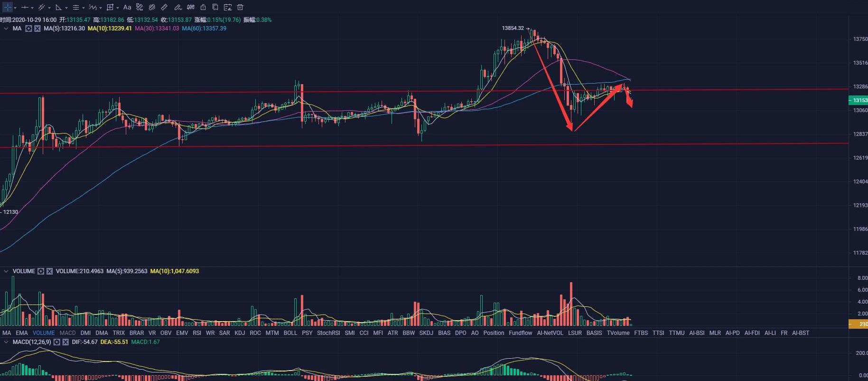
Task: Select the freehand pencil tool
Action: click(178, 7)
